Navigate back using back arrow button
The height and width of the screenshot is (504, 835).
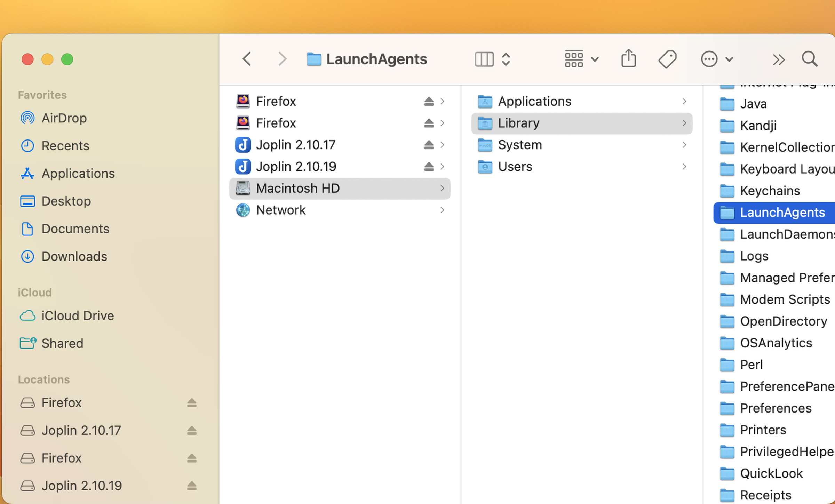click(248, 59)
